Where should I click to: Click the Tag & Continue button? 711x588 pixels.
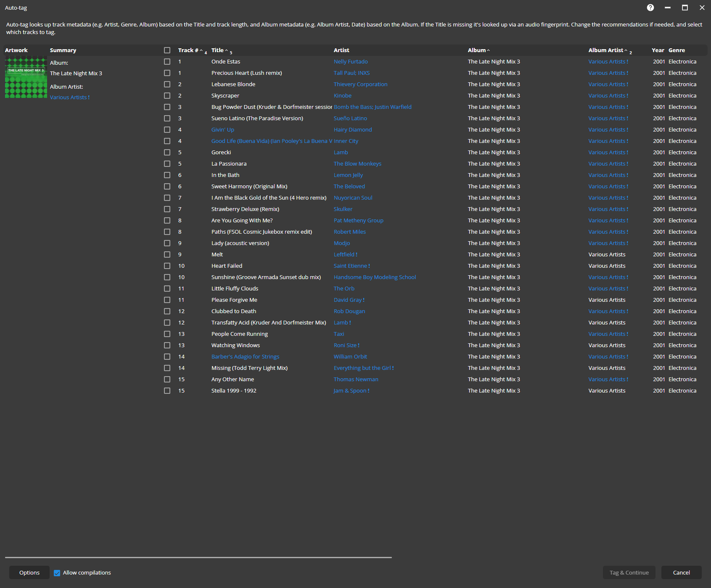coord(629,572)
